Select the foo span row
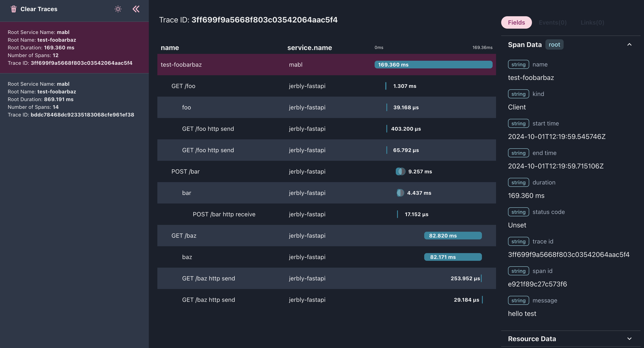This screenshot has width=644, height=348. [x=326, y=108]
